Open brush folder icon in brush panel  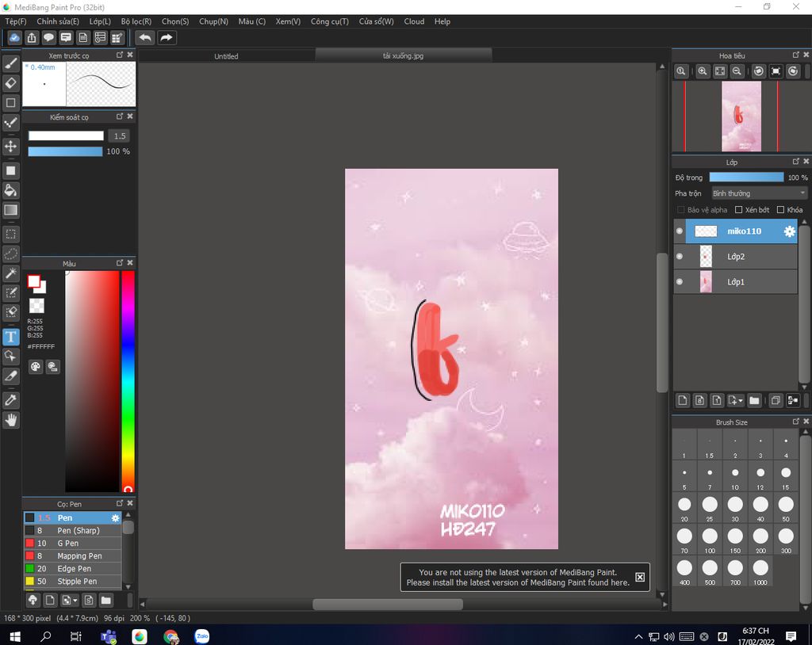click(105, 600)
